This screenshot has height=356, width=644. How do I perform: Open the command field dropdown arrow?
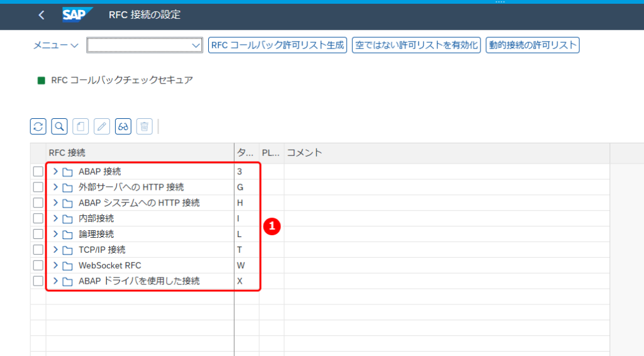(196, 45)
